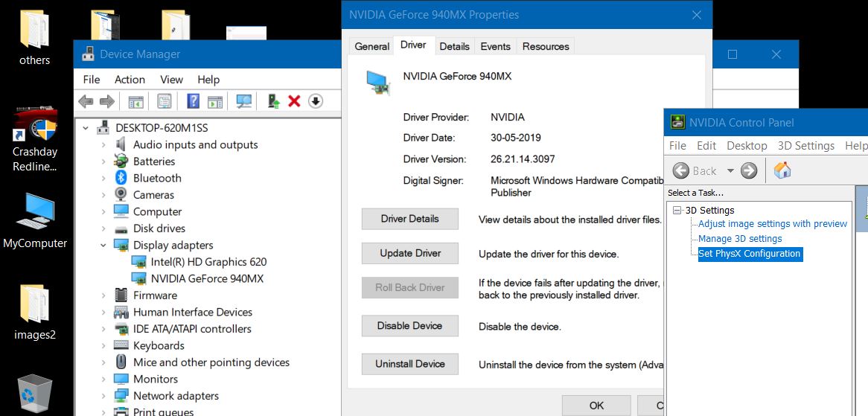
Task: Click Show/Hide Action Pane toolbar icon
Action: (x=215, y=102)
